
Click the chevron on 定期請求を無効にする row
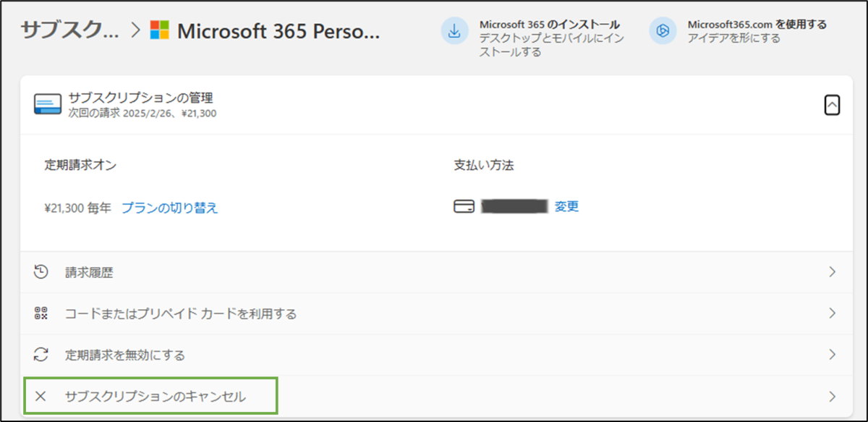coord(833,355)
